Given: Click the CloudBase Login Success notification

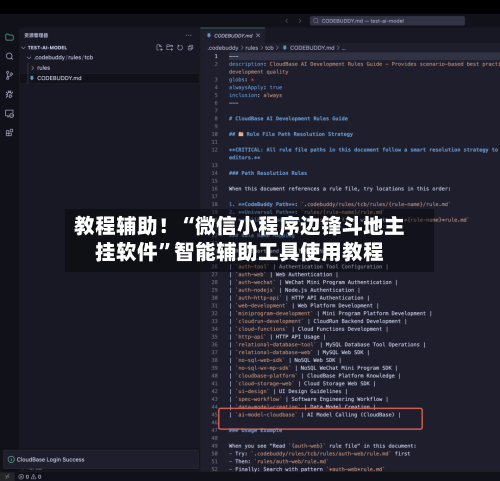Looking at the screenshot, I should (x=101, y=460).
